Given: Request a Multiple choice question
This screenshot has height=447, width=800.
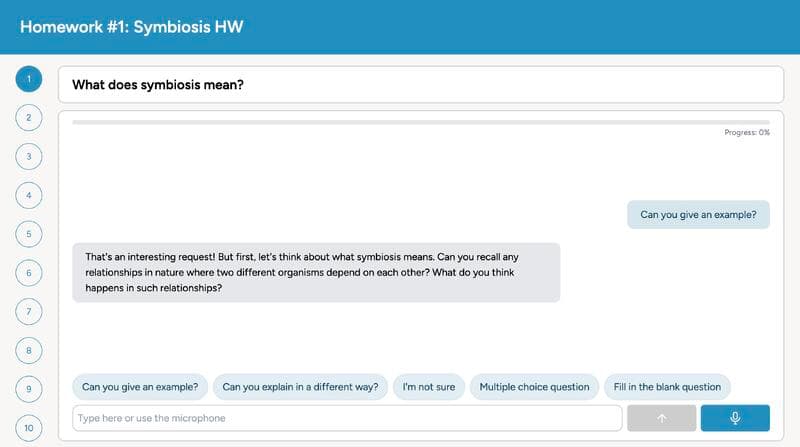Looking at the screenshot, I should pos(535,387).
